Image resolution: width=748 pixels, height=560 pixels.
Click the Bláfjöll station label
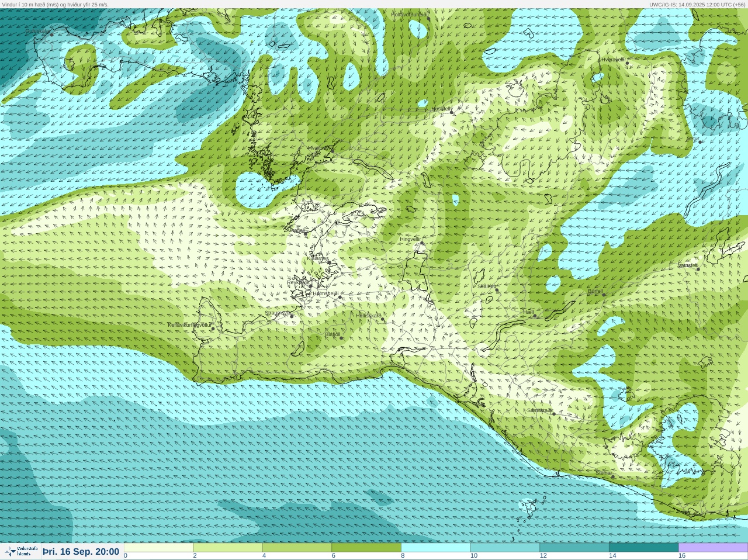(333, 334)
